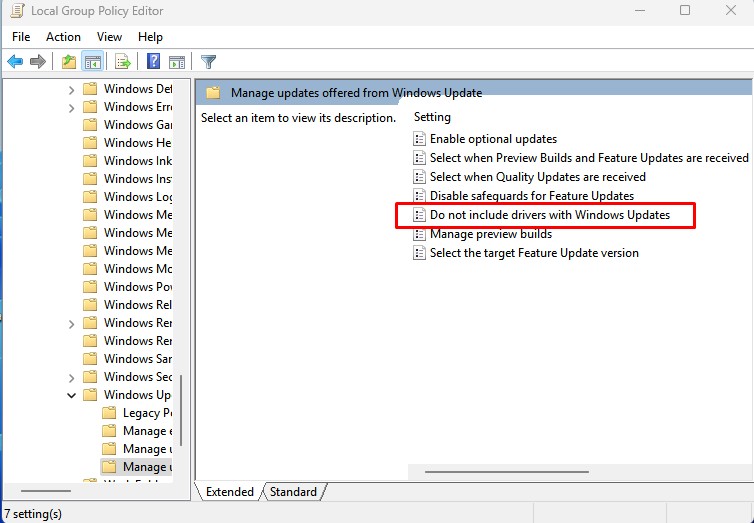Click the Setting column header
This screenshot has width=754, height=523.
pos(432,117)
